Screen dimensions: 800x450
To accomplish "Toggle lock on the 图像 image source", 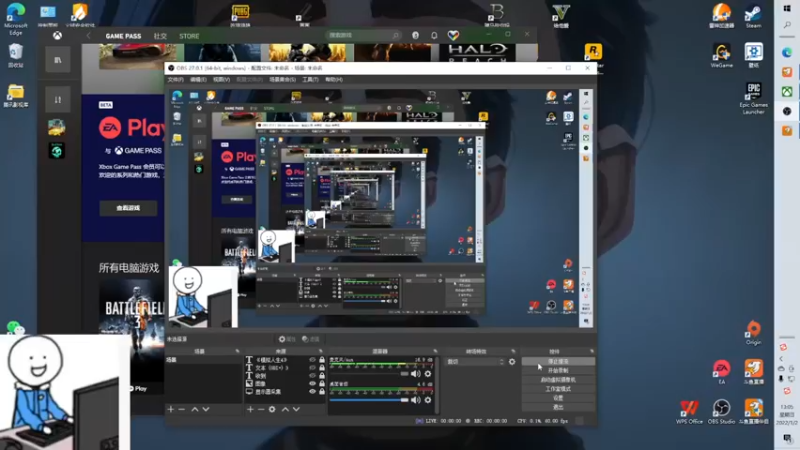I will pos(322,383).
